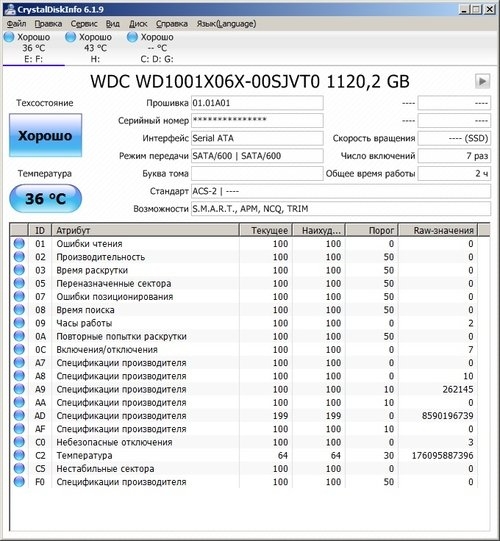Click status orb of AA row
The width and height of the screenshot is (500, 541).
[x=19, y=402]
